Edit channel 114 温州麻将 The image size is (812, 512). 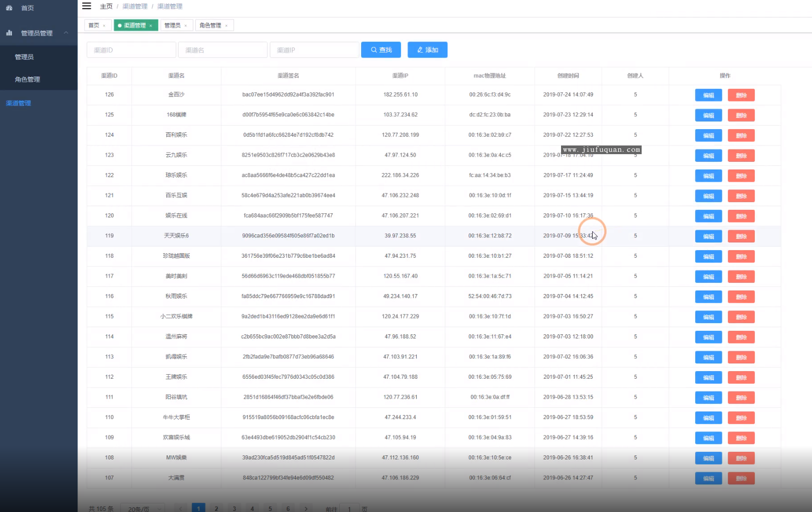708,337
